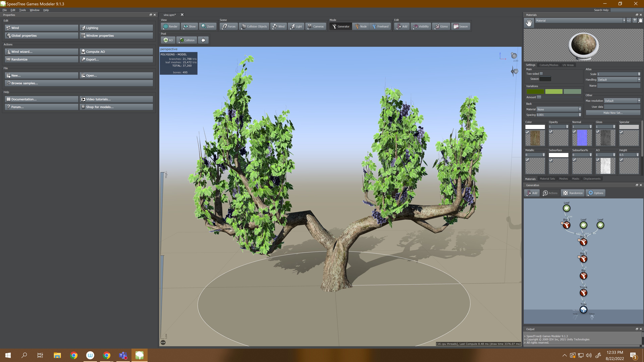Toggle the Specular map checkbox

coord(621,132)
